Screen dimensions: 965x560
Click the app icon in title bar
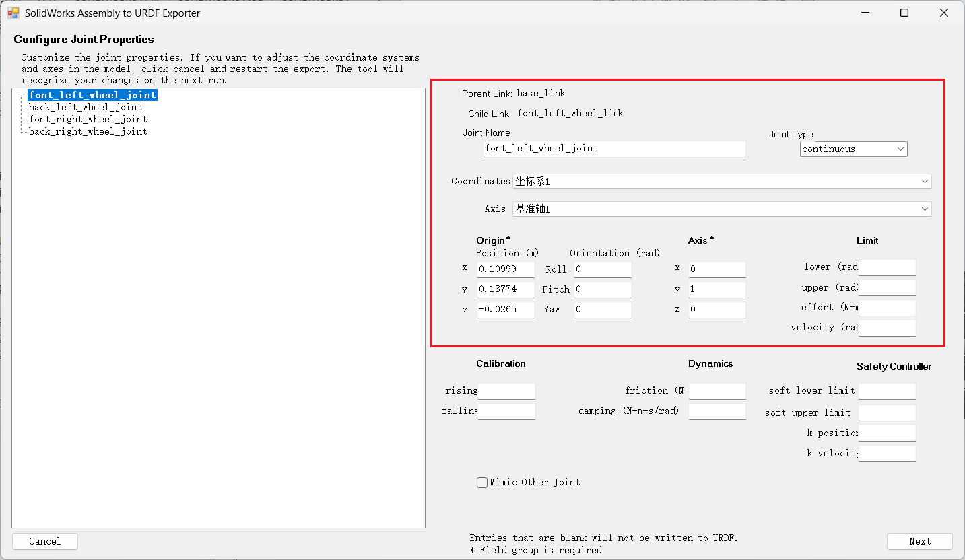pos(13,13)
